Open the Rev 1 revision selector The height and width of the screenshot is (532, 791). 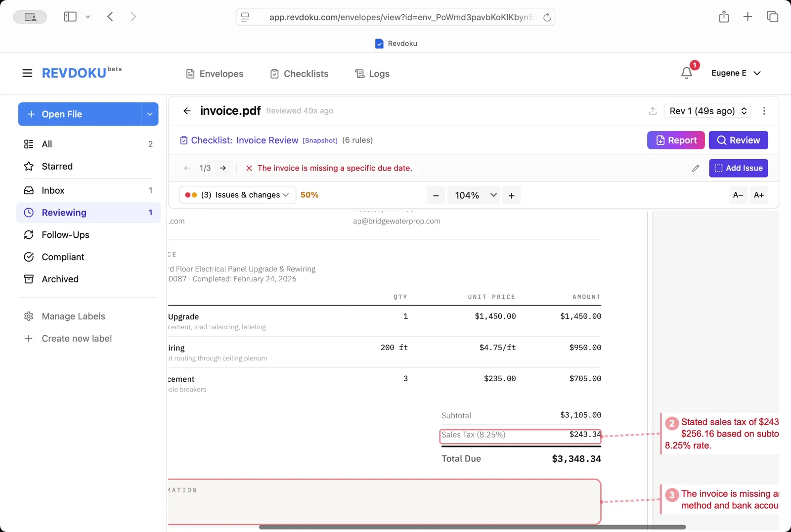coord(707,111)
